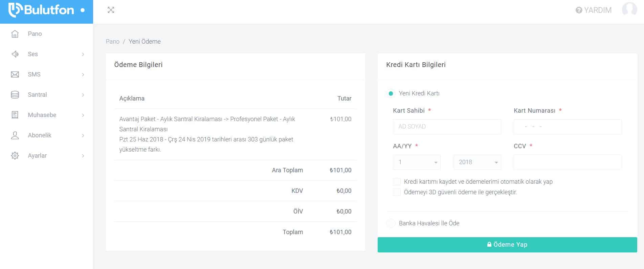
Task: Select Banka Havalesi İle Öde radio option
Action: tap(391, 223)
